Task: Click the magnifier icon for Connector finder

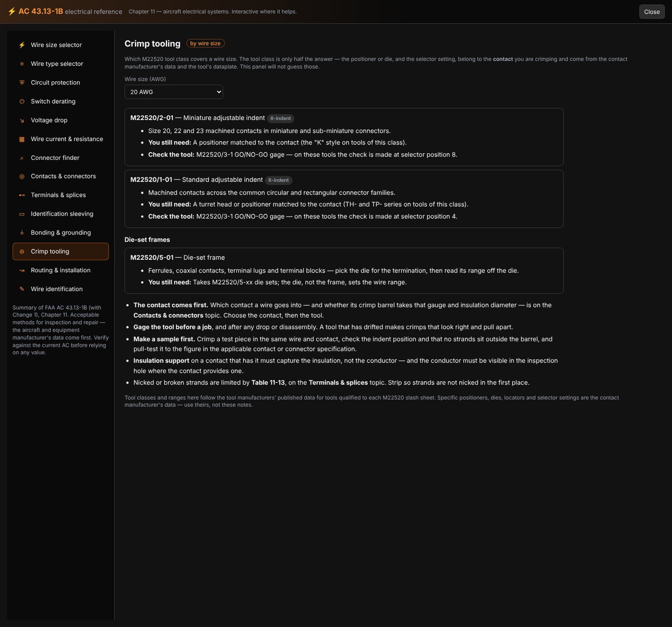Action: point(22,158)
